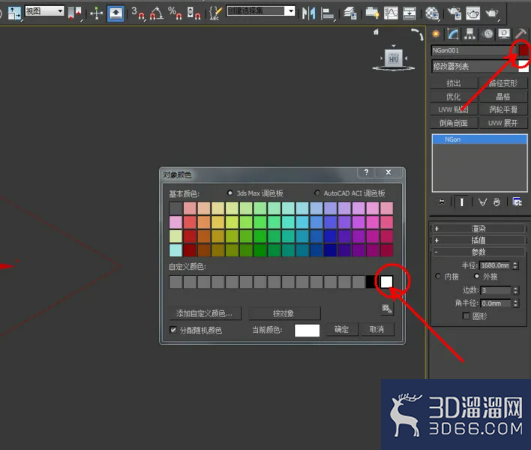
Task: Click the 添加自定义颜色 button
Action: (206, 313)
